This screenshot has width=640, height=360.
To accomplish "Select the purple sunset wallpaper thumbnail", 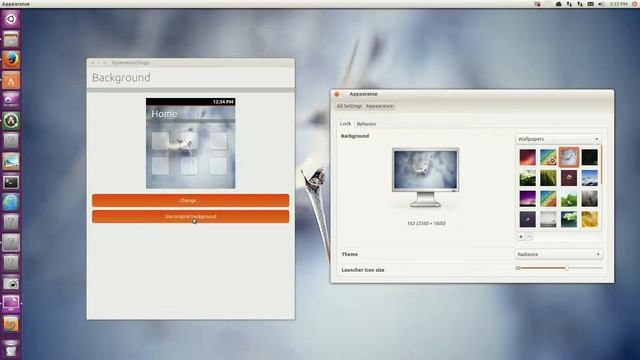I will tap(528, 199).
